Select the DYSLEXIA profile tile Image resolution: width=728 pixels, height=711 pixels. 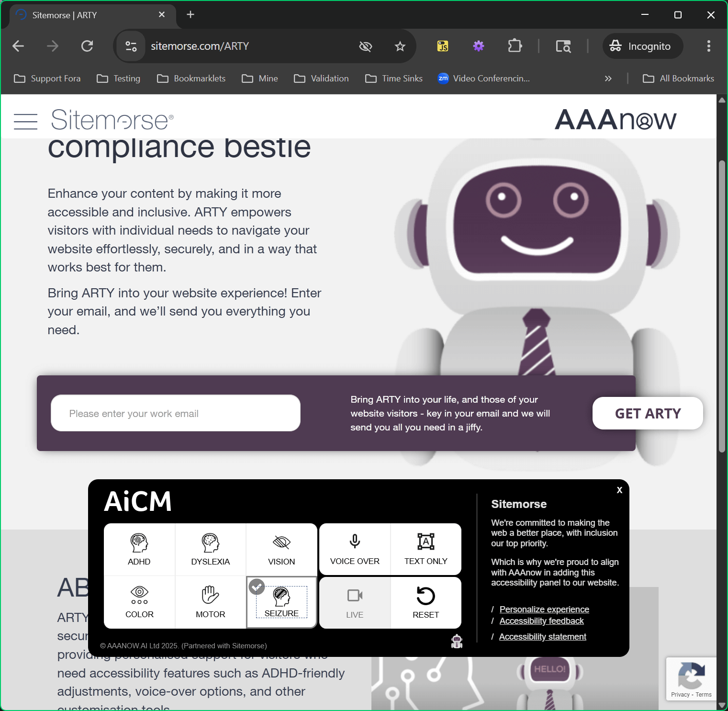[x=211, y=549]
